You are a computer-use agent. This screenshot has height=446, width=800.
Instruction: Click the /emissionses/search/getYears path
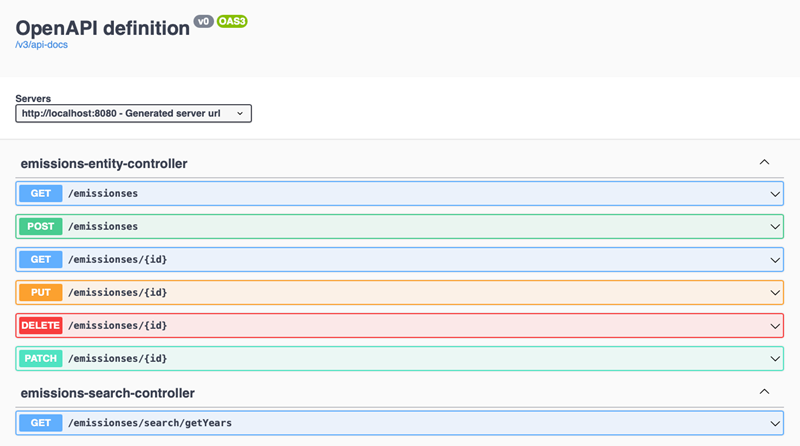tap(149, 423)
